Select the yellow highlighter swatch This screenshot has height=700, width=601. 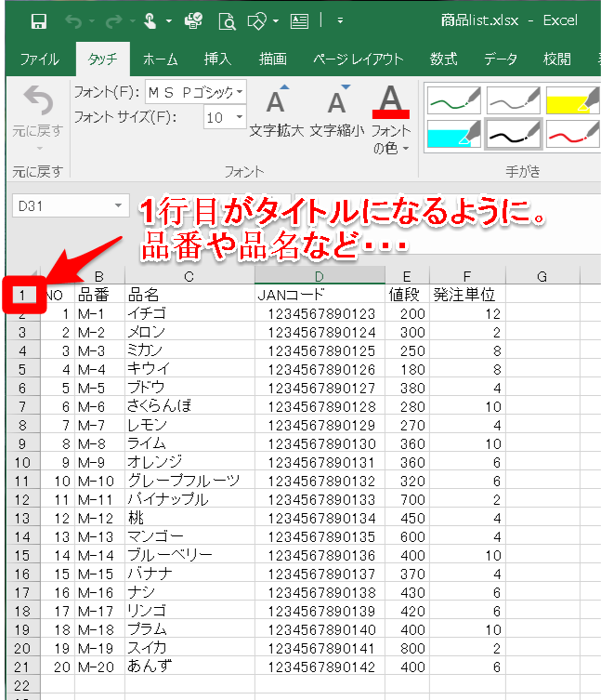click(573, 100)
